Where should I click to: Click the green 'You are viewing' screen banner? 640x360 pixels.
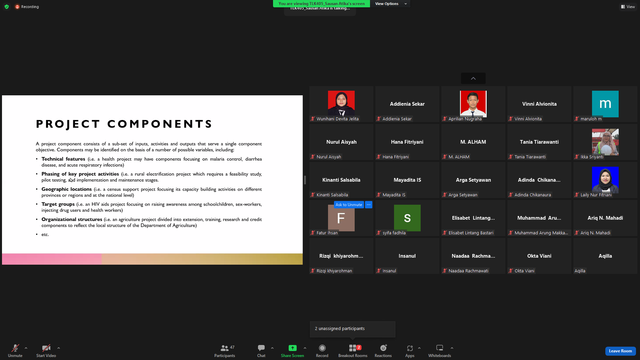321,4
